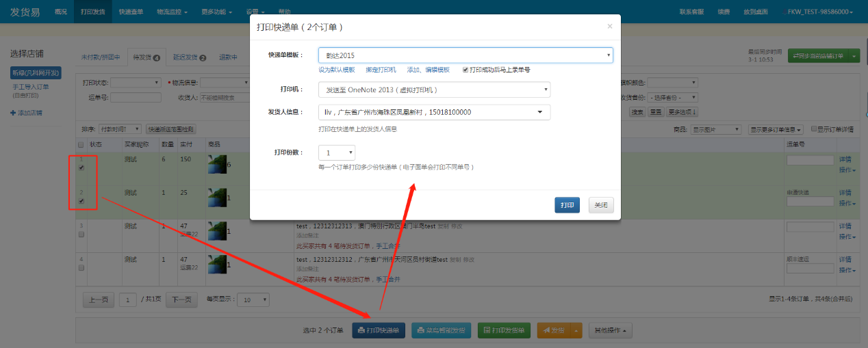Open the 快递单模板 dropdown showing 韵达2015

(465, 55)
